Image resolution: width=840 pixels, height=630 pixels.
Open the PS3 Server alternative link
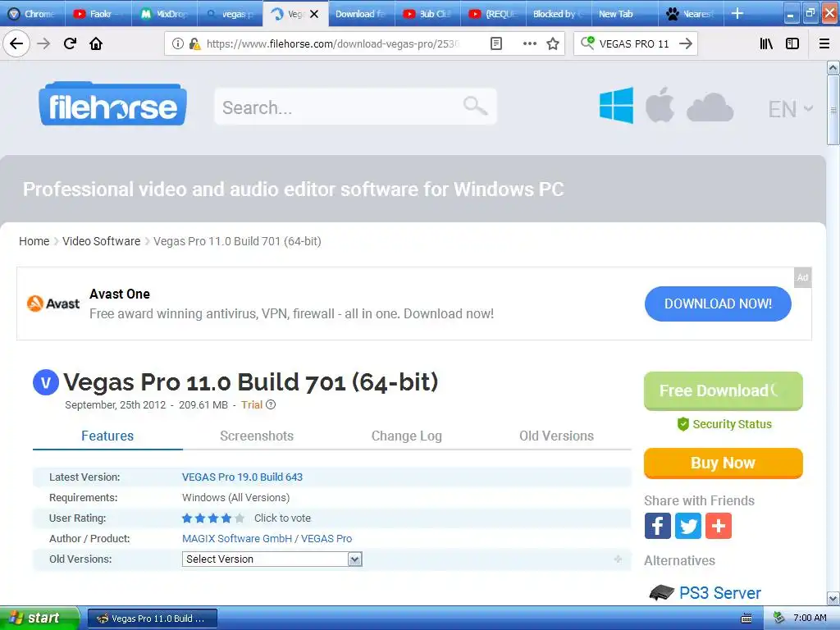[720, 593]
